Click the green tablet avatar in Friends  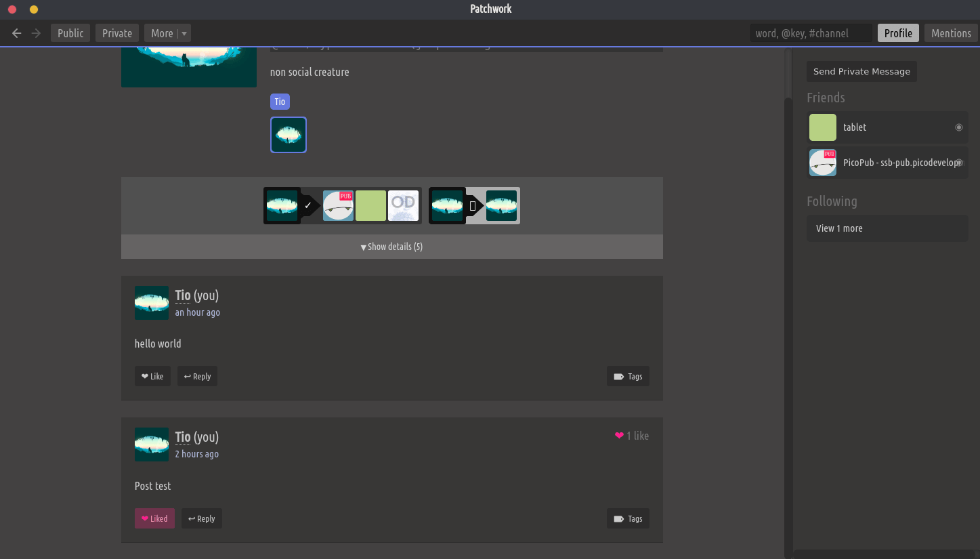coord(823,127)
